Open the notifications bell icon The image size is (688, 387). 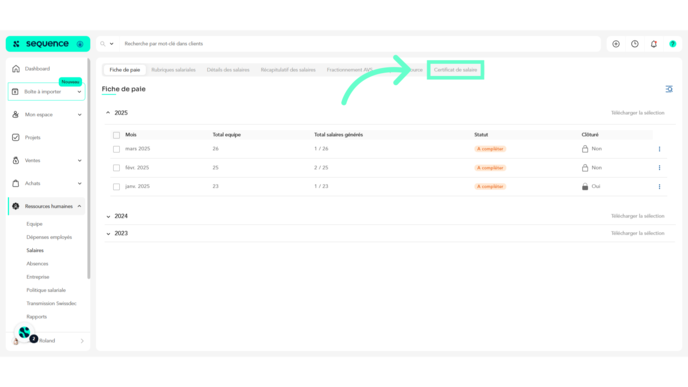(x=654, y=44)
